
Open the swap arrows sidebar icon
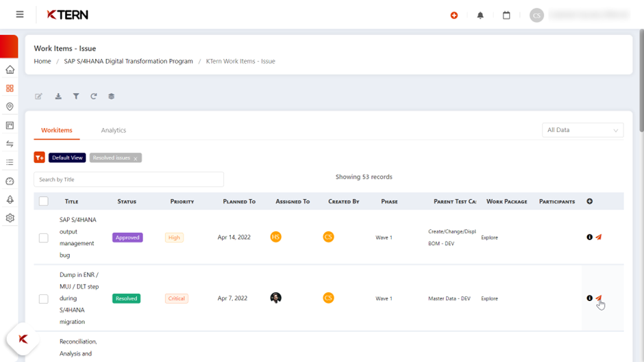[x=10, y=144]
